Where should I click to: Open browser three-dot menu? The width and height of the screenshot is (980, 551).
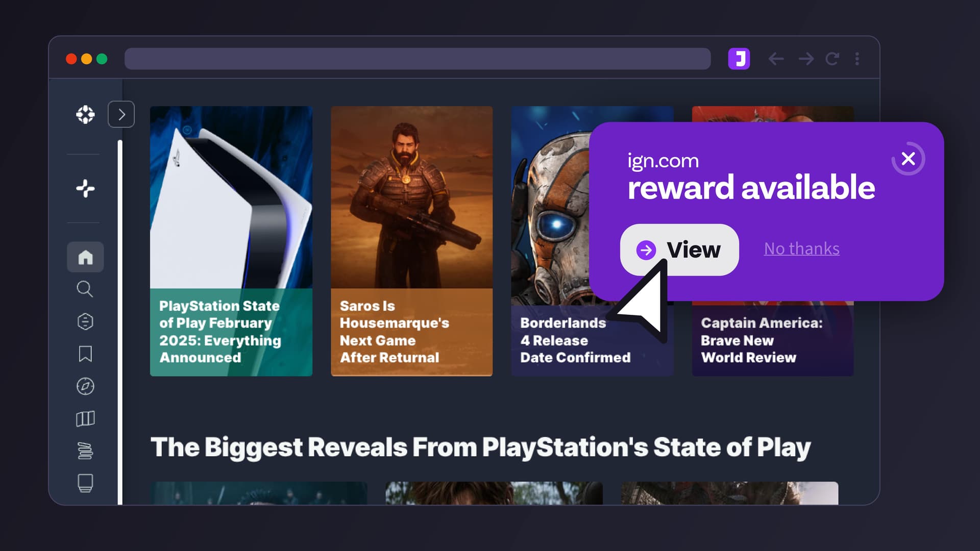tap(857, 59)
